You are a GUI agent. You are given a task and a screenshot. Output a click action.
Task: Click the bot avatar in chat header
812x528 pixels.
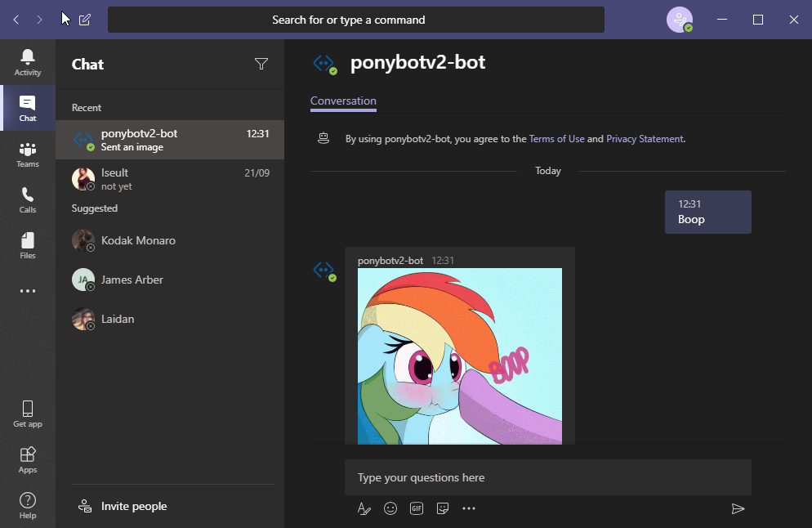(324, 65)
